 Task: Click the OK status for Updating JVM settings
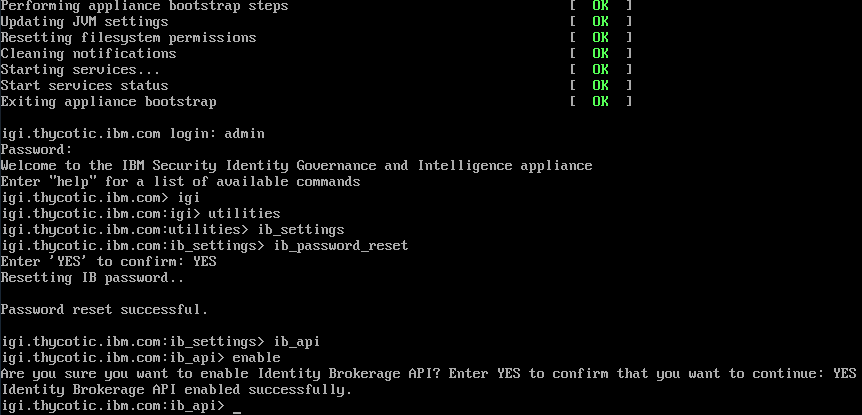(600, 21)
